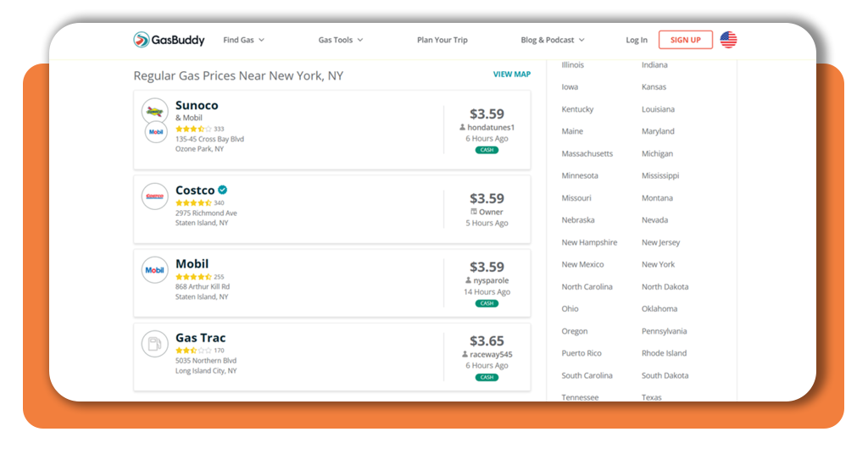Click the $3.65 Gas Trac price

[487, 340]
